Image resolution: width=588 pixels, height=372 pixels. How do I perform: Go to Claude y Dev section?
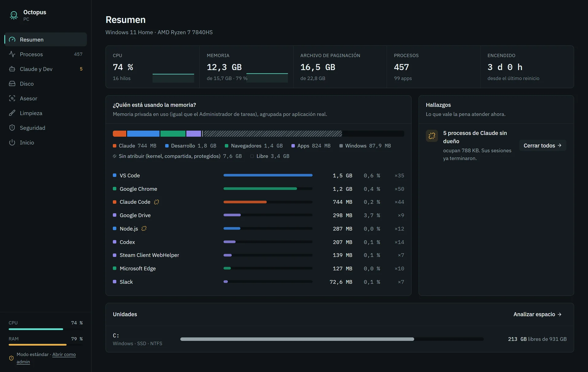point(46,69)
